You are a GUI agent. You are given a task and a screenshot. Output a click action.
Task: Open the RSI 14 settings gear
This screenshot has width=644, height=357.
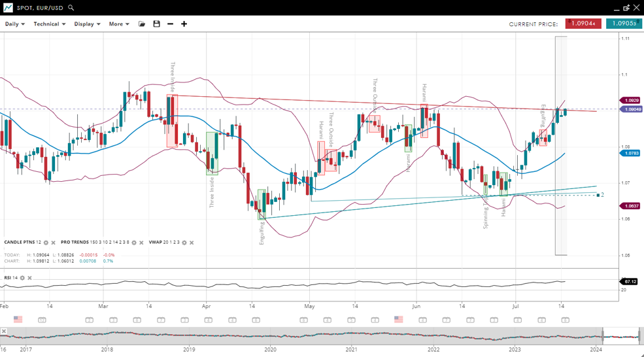pos(22,278)
